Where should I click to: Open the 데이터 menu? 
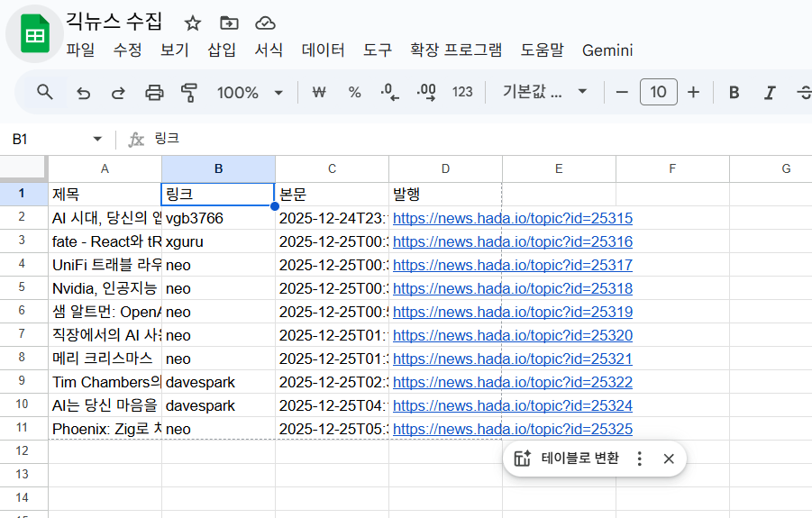[324, 50]
